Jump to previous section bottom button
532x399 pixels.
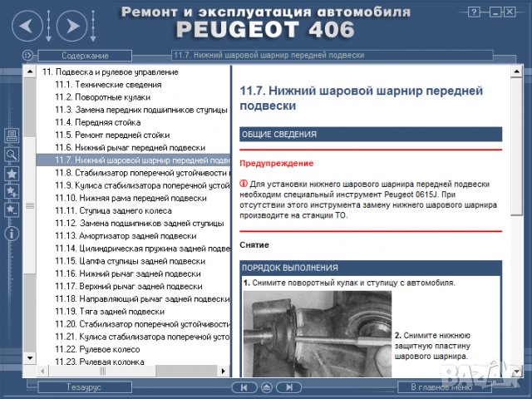click(x=244, y=387)
